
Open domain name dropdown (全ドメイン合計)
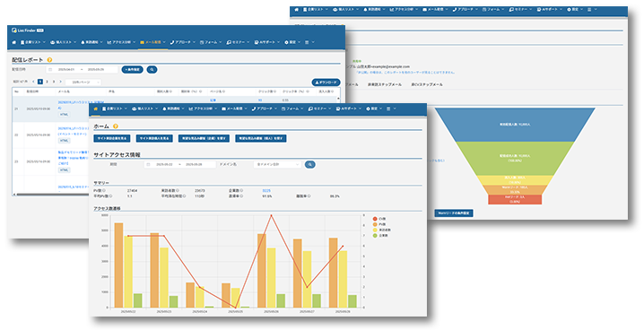277,165
